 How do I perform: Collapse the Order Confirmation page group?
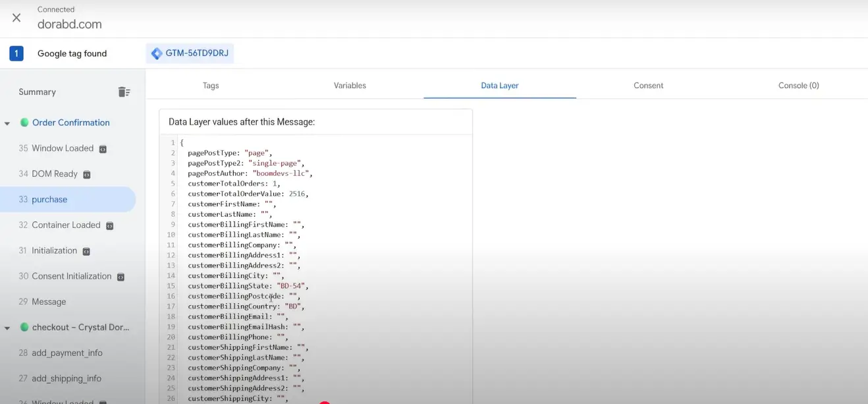tap(7, 123)
